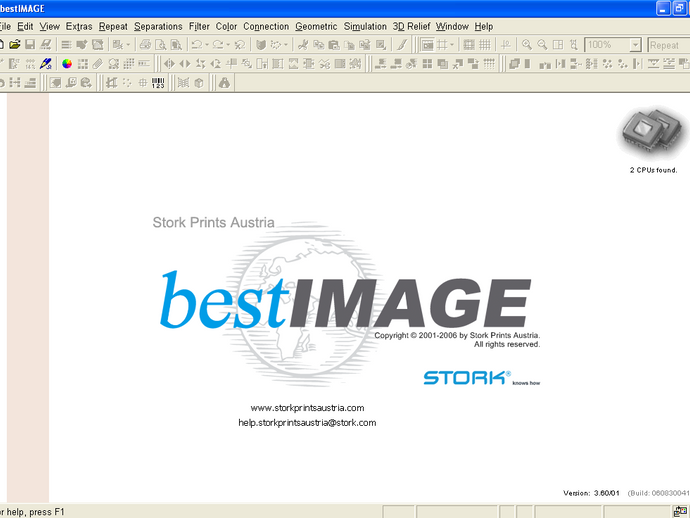The width and height of the screenshot is (690, 518).
Task: Select the blue pen tool icon
Action: [46, 64]
